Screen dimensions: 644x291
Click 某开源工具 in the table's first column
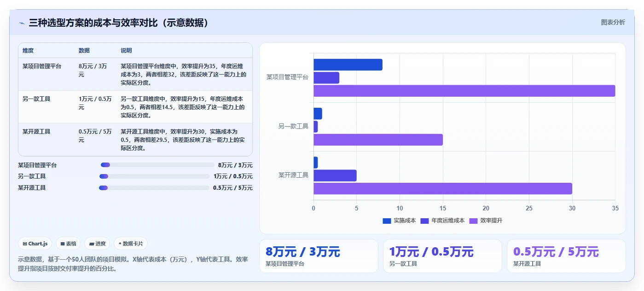36,131
